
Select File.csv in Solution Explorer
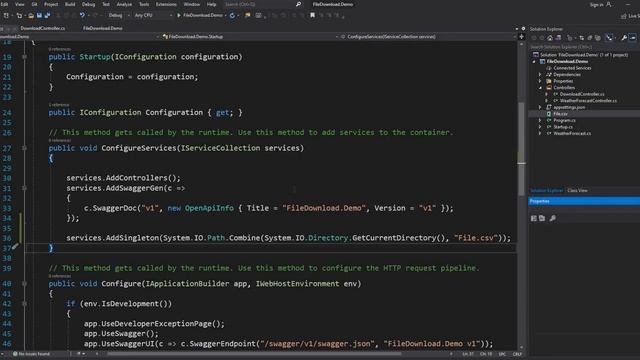click(560, 114)
